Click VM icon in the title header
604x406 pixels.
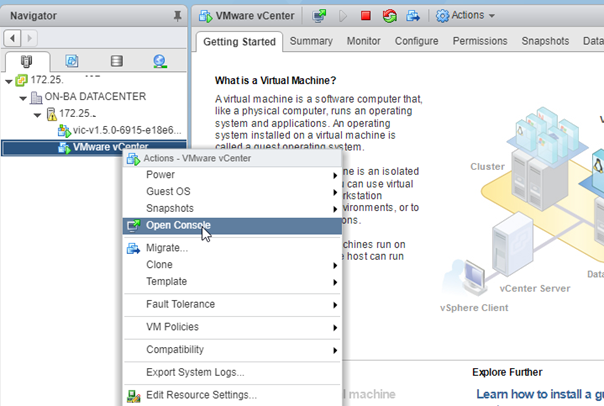(x=205, y=16)
